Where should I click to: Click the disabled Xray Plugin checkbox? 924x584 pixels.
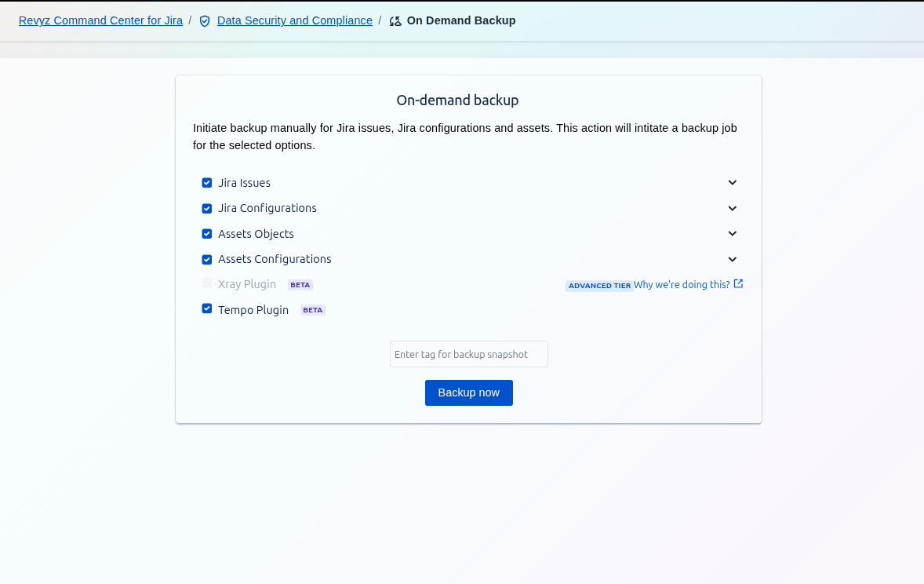coord(207,283)
